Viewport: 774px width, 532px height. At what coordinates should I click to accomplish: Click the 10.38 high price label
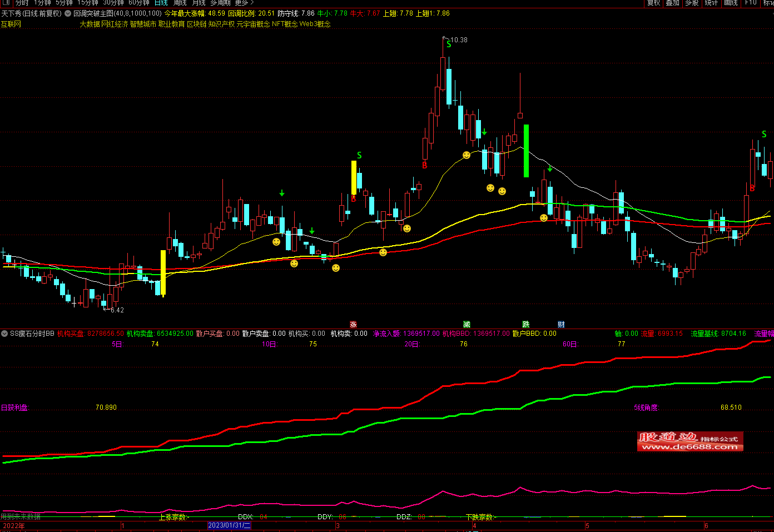click(459, 40)
